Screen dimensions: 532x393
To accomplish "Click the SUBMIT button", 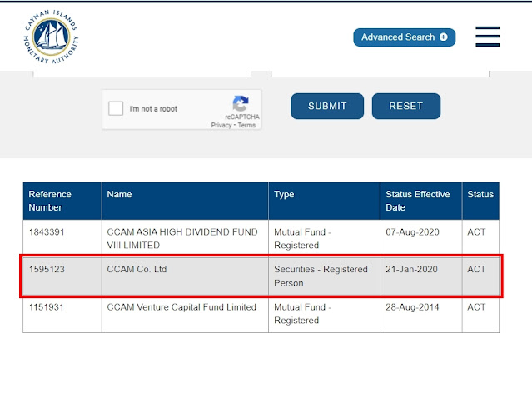I will (327, 107).
